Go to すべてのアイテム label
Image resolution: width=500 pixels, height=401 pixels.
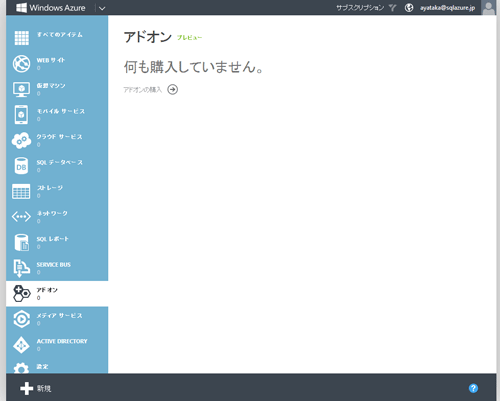tap(60, 34)
